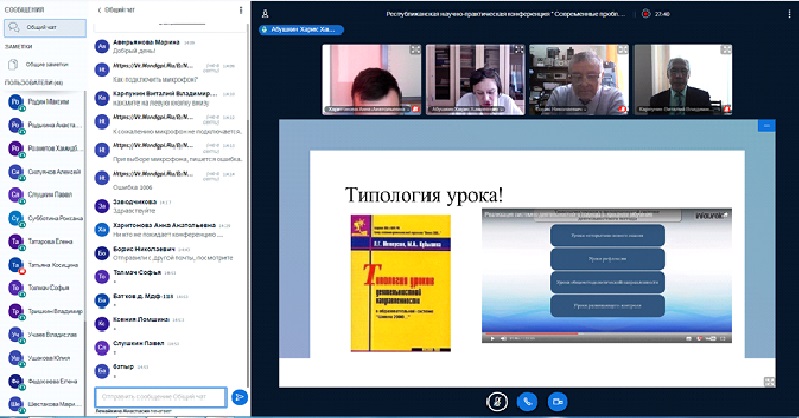799x418 pixels.
Task: Click the send message arrow button
Action: coord(239,397)
